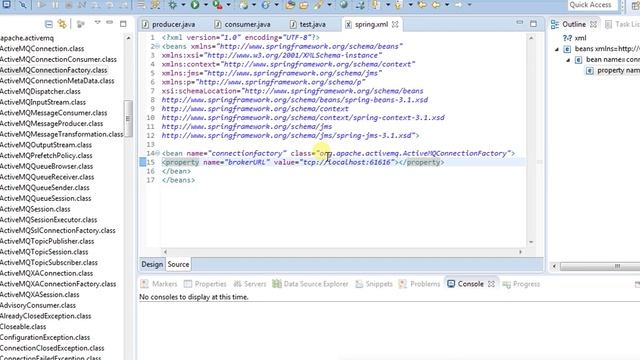Open the Problems view tab

(420, 284)
